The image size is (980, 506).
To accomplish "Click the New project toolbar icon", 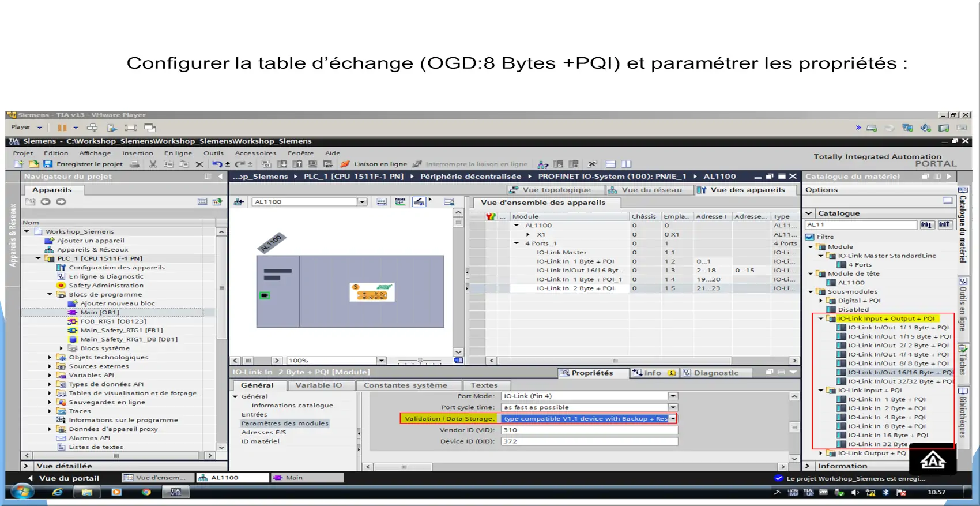I will (x=19, y=164).
